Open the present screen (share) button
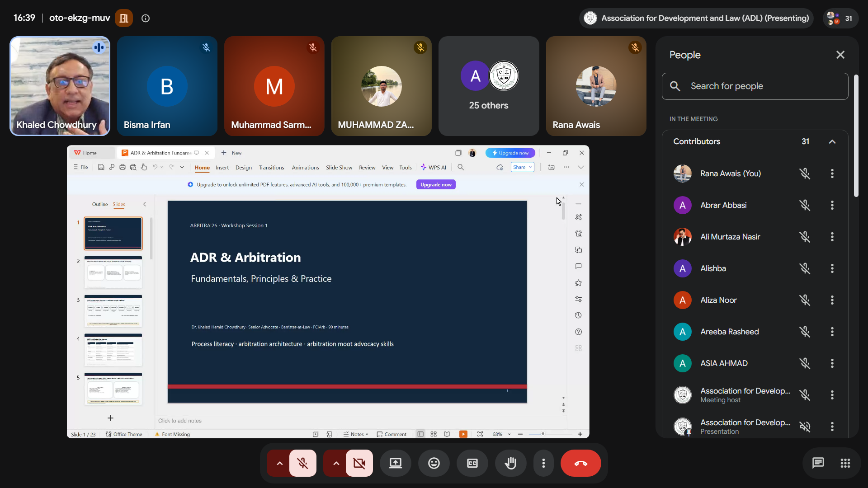This screenshot has height=488, width=868. [396, 463]
